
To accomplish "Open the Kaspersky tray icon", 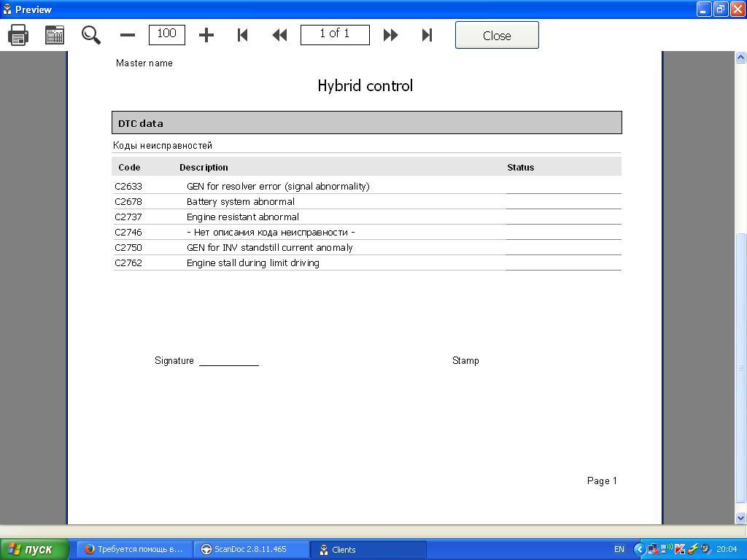I will point(680,550).
